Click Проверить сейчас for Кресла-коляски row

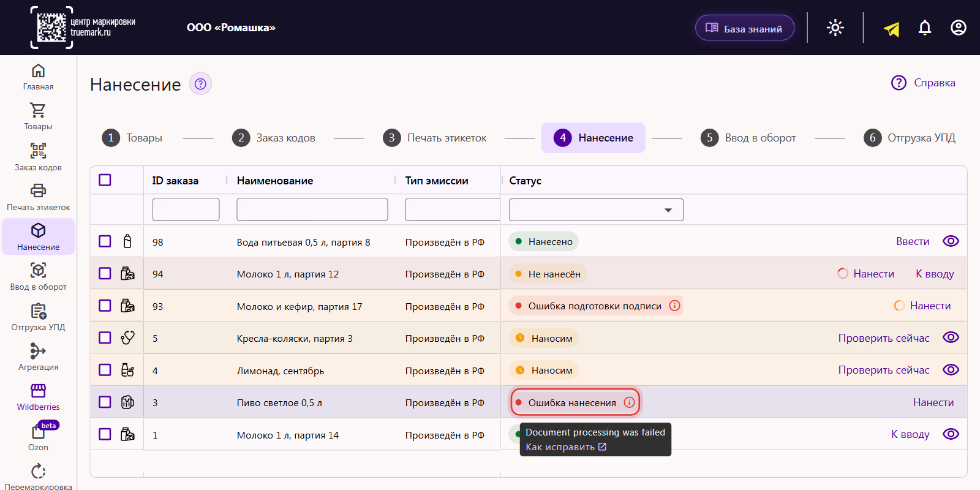884,338
